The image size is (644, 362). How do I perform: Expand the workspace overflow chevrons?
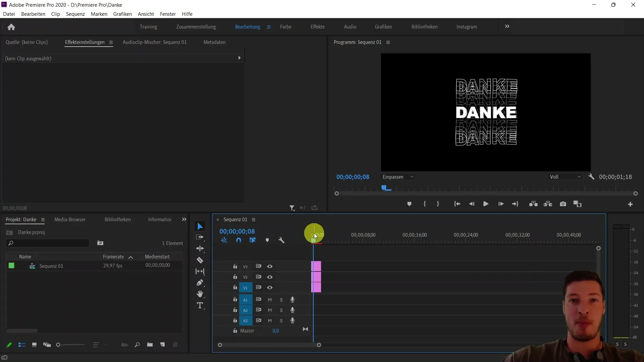tap(507, 26)
